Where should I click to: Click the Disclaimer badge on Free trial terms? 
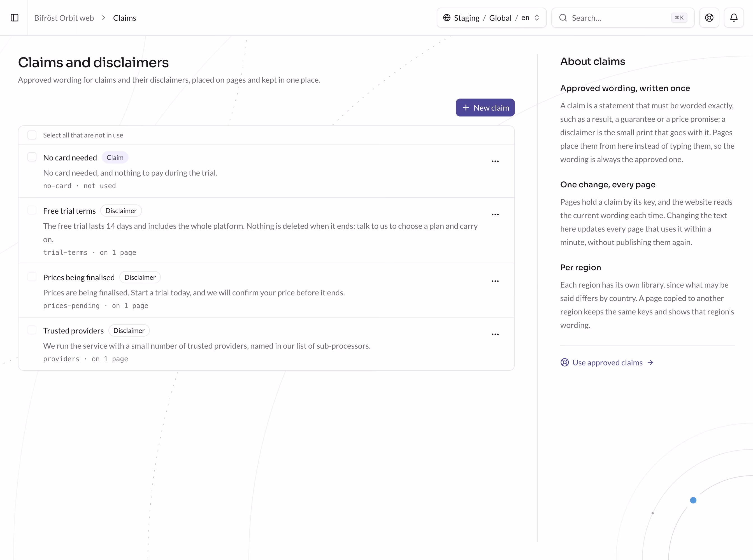point(121,211)
